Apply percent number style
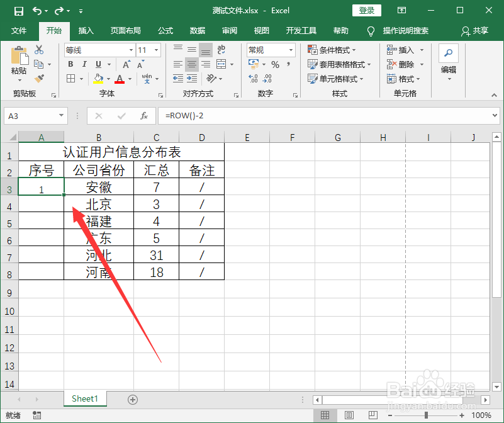This screenshot has width=504, height=423. click(276, 63)
